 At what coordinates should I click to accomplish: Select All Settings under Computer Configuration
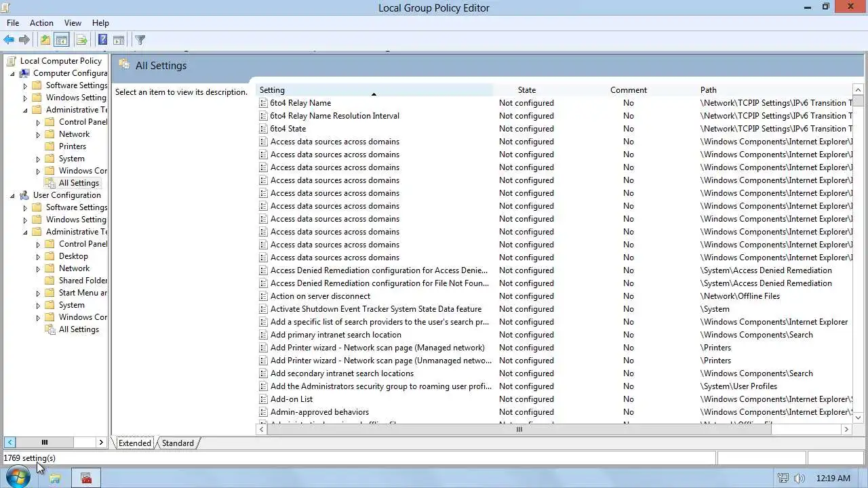tap(79, 183)
